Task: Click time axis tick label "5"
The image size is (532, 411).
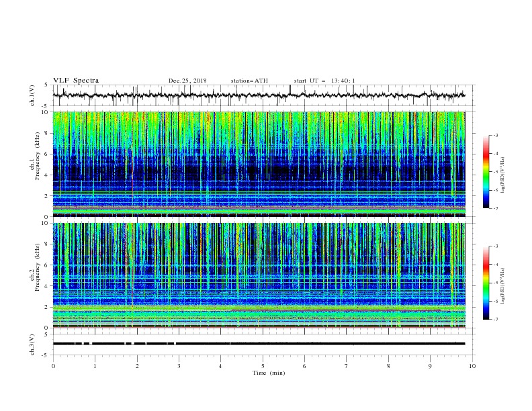Action: pyautogui.click(x=263, y=366)
